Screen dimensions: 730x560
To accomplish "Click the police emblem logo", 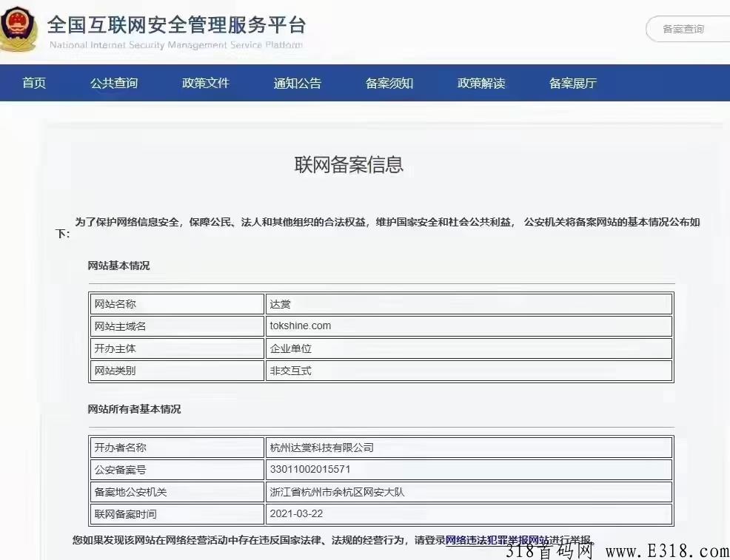I will click(19, 29).
